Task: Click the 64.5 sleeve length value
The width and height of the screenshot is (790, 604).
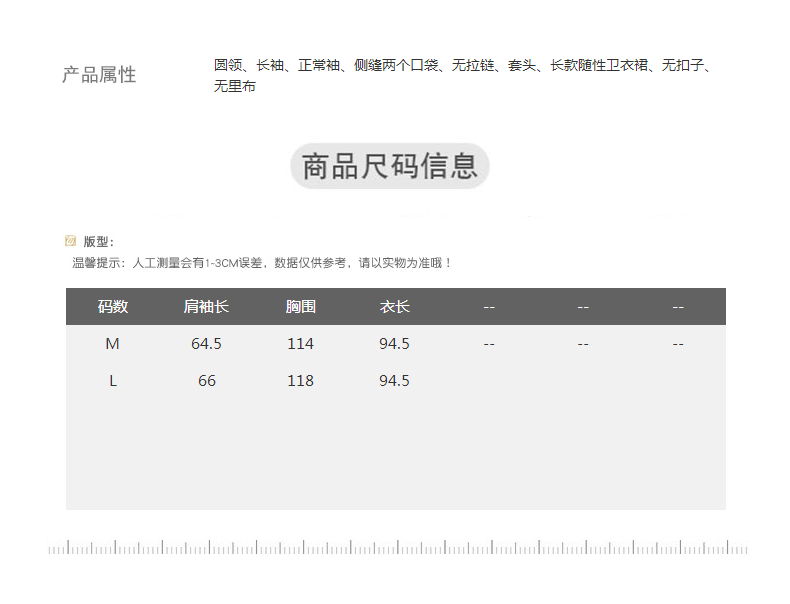Action: point(206,344)
